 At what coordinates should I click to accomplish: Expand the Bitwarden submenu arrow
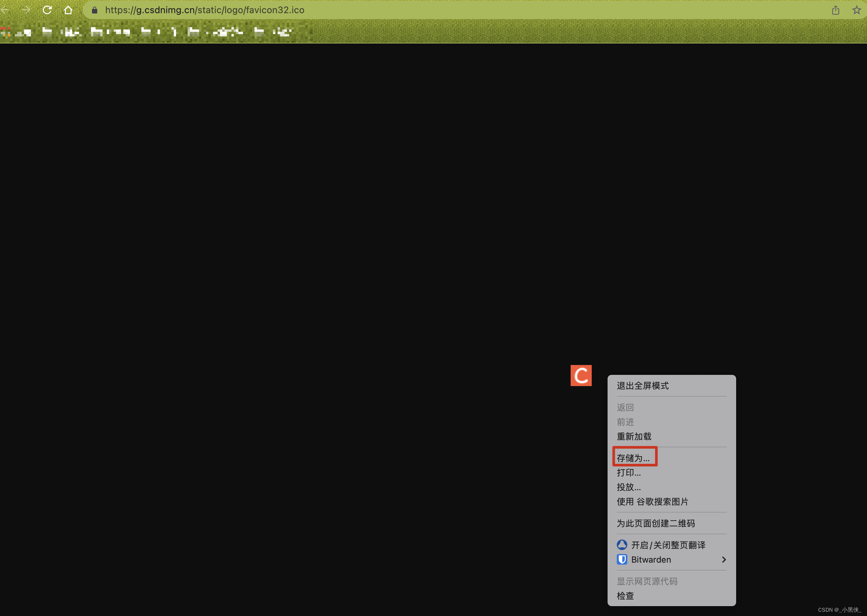point(724,559)
